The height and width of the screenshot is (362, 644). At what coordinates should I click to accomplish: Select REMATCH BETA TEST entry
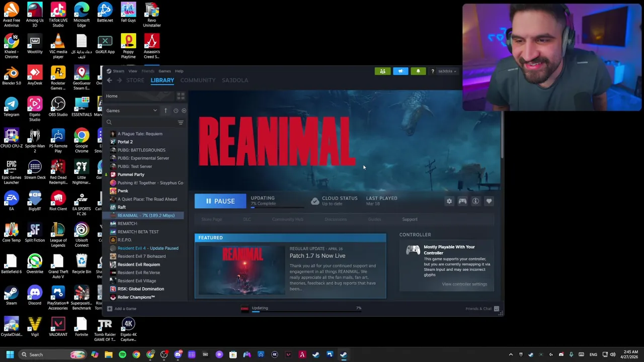point(138,232)
